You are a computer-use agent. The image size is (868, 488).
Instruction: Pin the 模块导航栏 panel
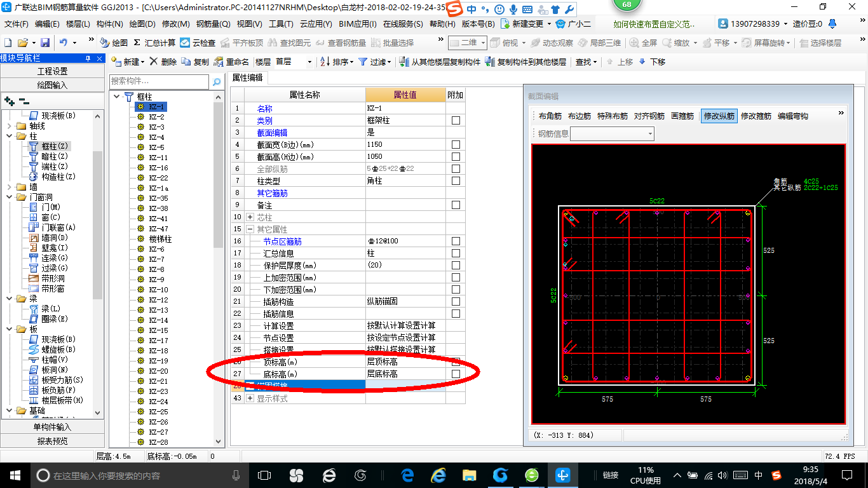(x=88, y=58)
